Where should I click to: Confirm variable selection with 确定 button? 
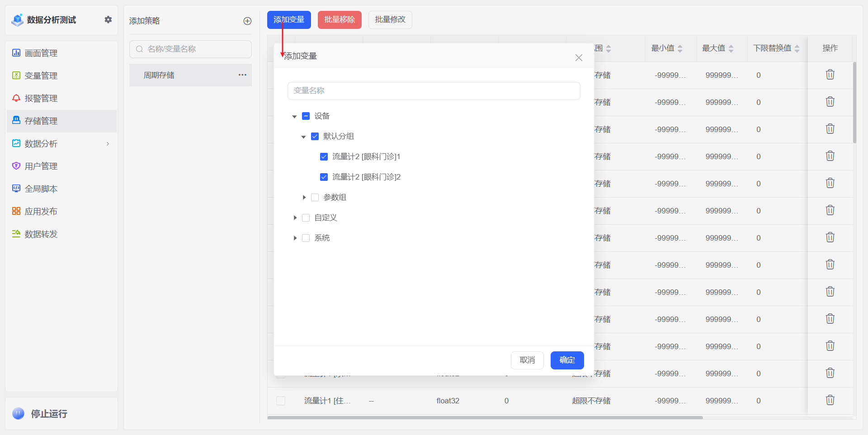coord(567,360)
